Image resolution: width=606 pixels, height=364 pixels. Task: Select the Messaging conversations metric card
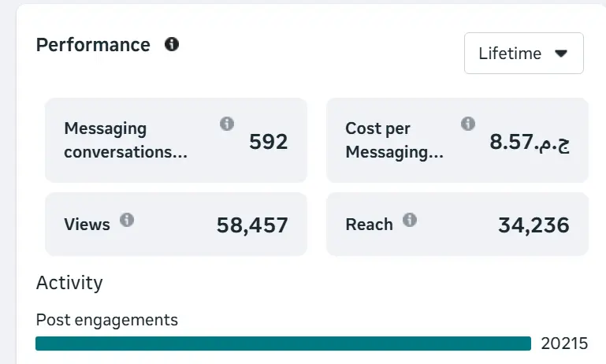point(176,140)
